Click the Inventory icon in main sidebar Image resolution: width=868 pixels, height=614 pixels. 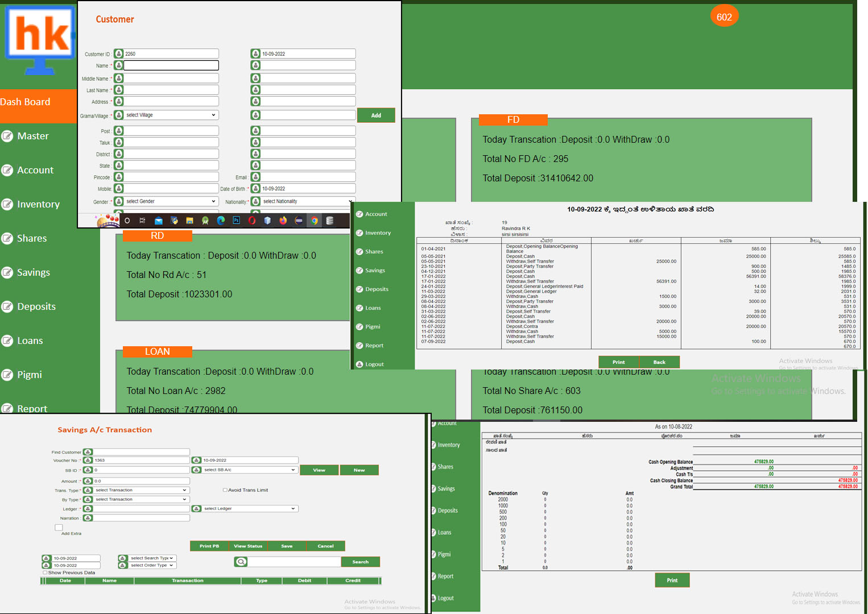click(x=7, y=205)
